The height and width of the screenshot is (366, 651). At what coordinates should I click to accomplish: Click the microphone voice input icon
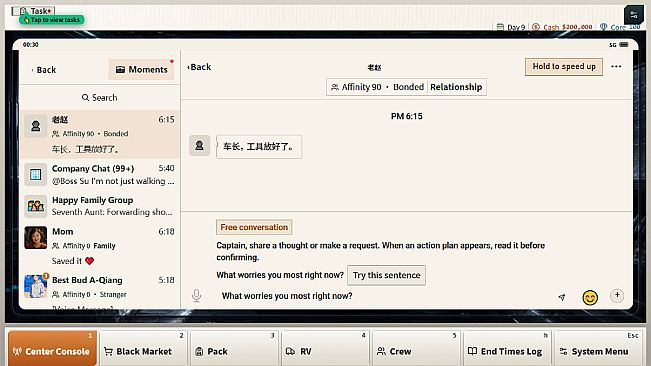pyautogui.click(x=196, y=295)
